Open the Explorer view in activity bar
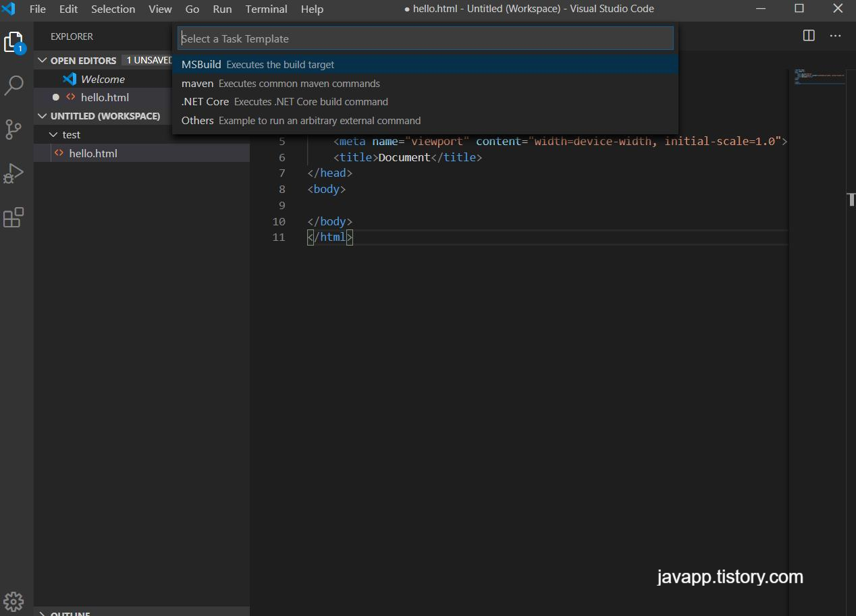 click(14, 43)
